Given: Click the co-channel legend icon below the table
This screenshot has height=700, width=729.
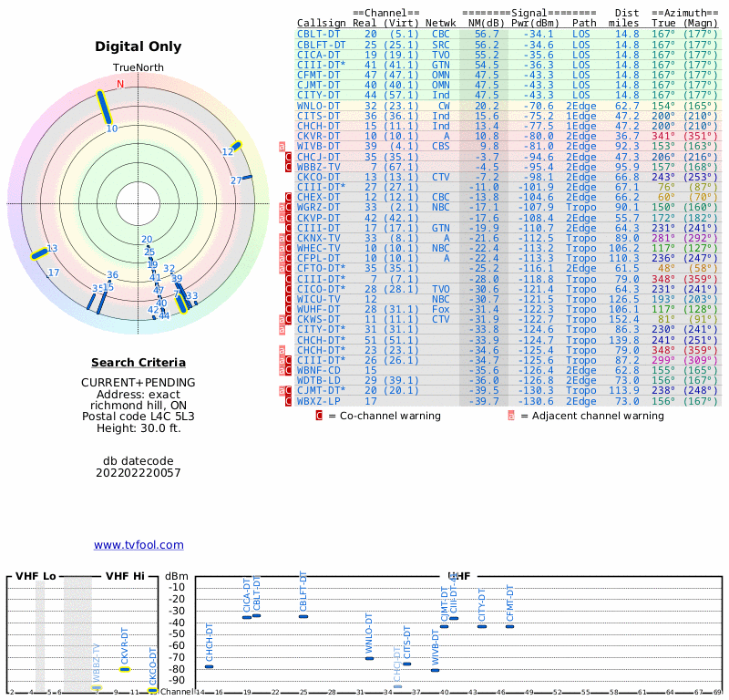Looking at the screenshot, I should (x=319, y=416).
